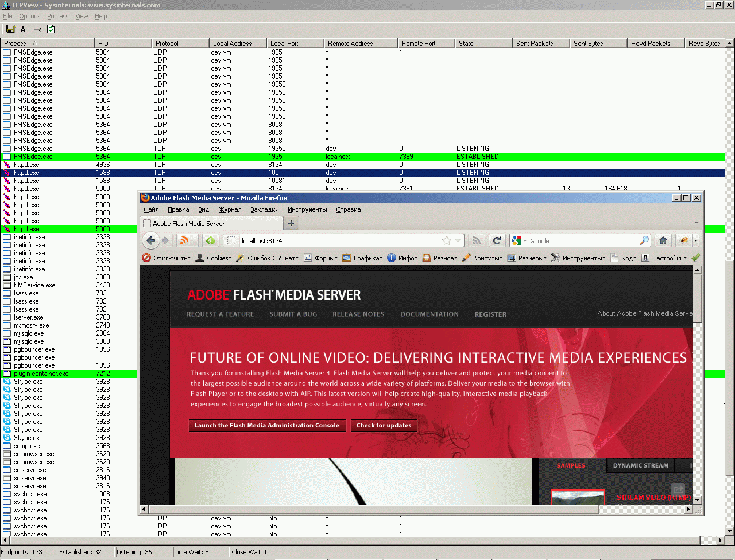
Task: Switch to the DYNAMIC STREAM tab
Action: tap(641, 465)
